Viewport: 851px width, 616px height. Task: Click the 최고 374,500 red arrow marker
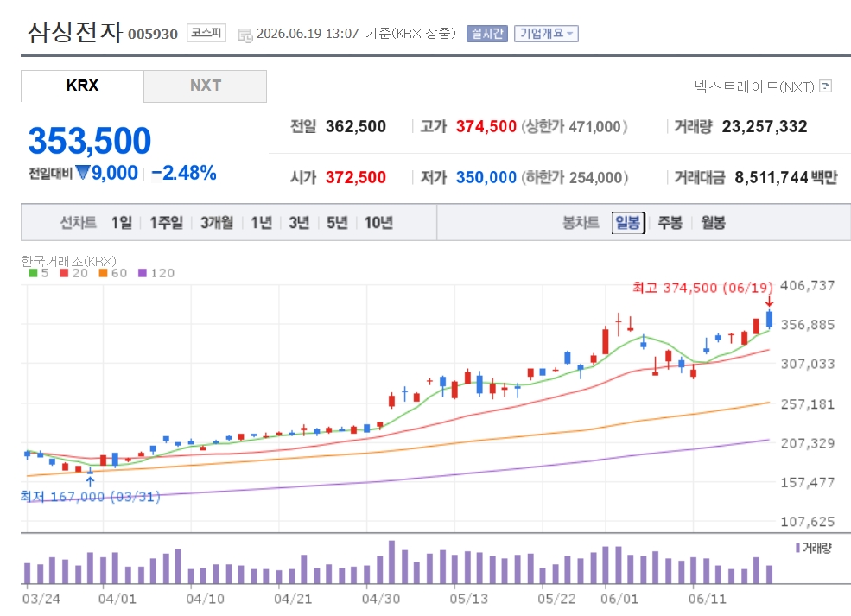coord(769,302)
